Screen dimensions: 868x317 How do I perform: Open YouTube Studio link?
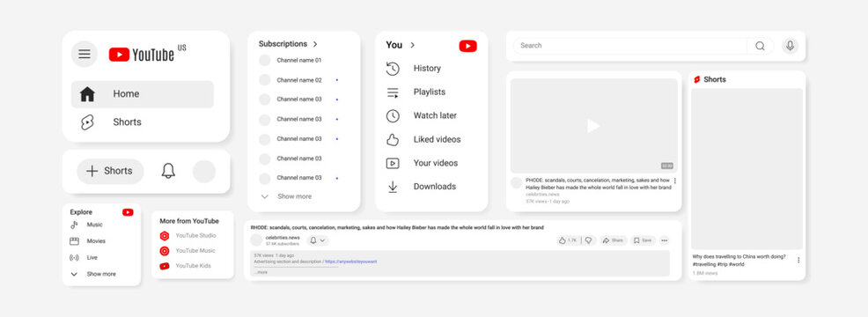[x=188, y=235]
